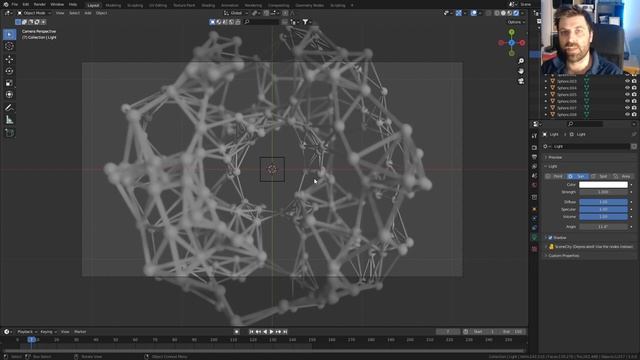Open the Object properties tab
640x360 pixels.
pos(534,209)
